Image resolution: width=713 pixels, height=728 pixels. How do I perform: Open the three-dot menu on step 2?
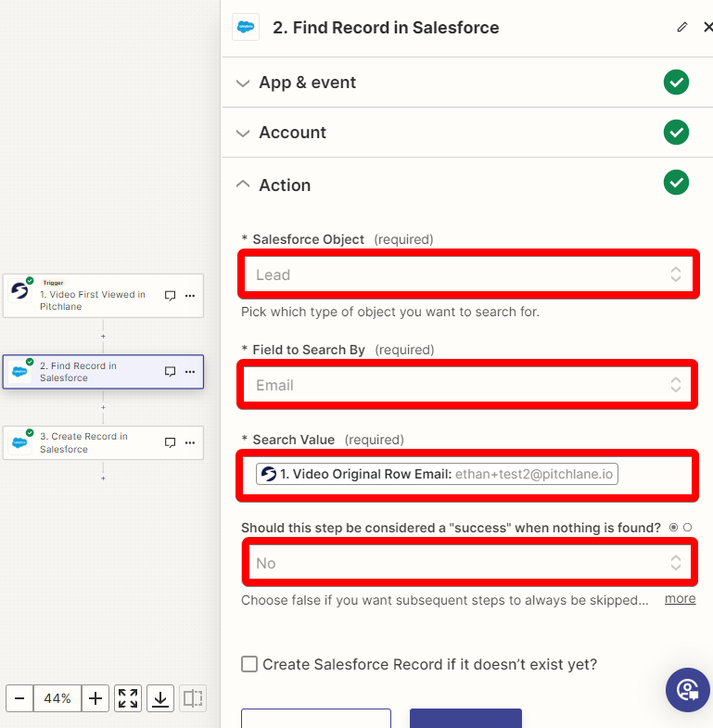click(x=190, y=372)
